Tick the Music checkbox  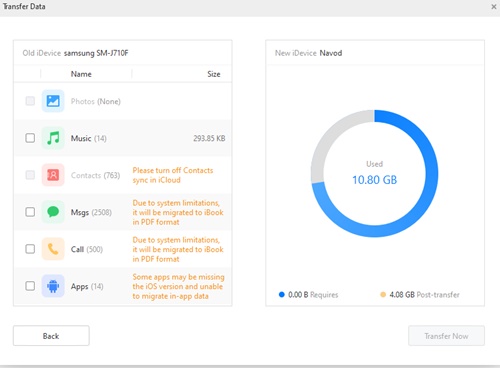click(30, 138)
